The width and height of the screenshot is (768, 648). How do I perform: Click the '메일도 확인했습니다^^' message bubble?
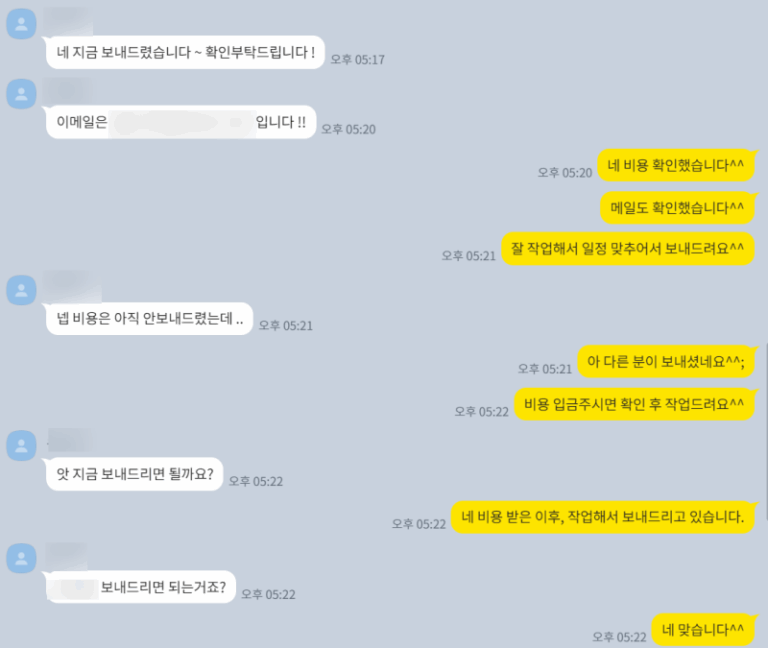pyautogui.click(x=677, y=208)
